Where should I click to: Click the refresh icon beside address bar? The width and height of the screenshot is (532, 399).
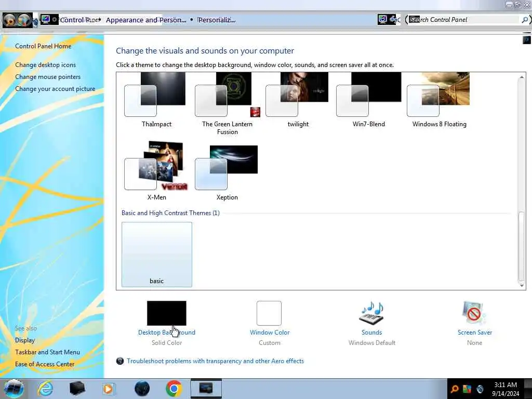tap(395, 19)
